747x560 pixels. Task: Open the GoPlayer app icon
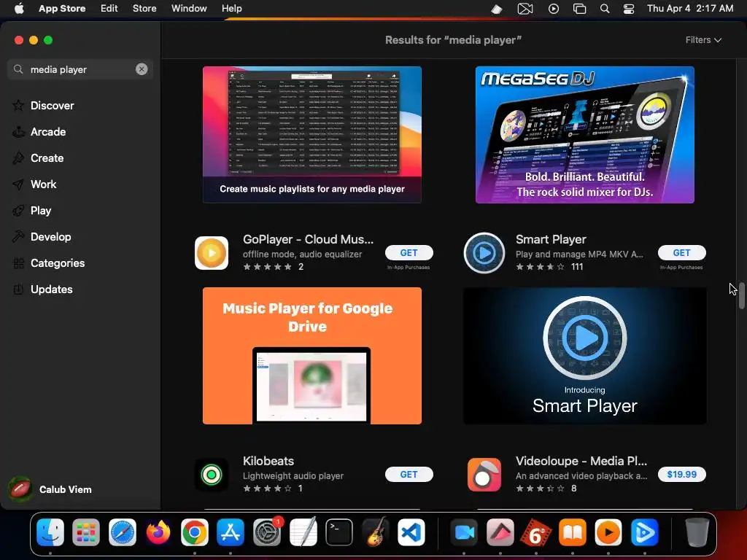coord(212,253)
